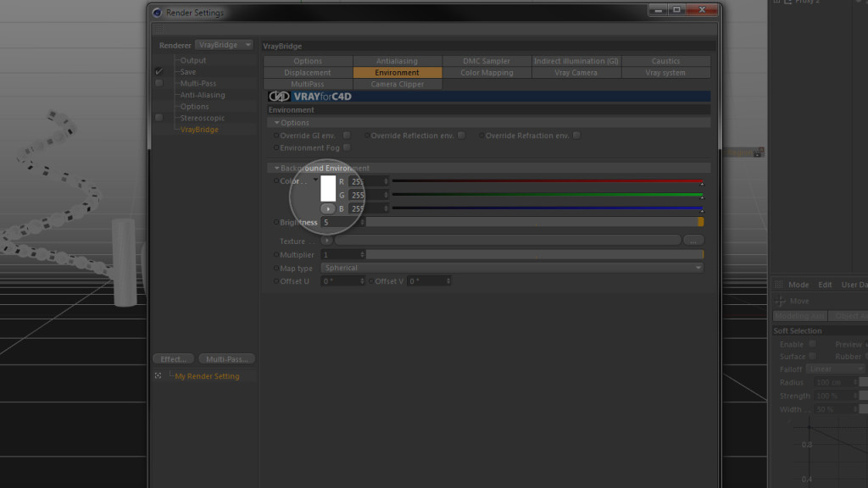The height and width of the screenshot is (488, 868).
Task: Click the Effect... button
Action: (173, 359)
